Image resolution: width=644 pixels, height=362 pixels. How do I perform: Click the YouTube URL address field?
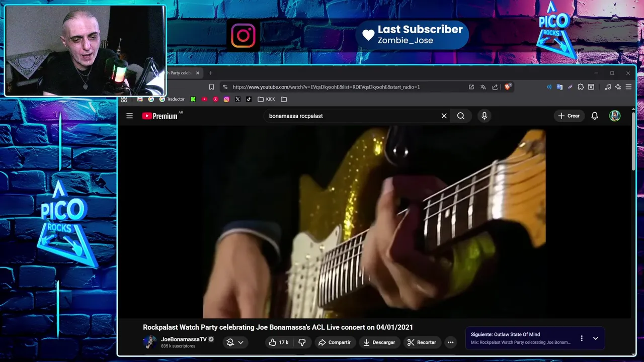coord(326,87)
